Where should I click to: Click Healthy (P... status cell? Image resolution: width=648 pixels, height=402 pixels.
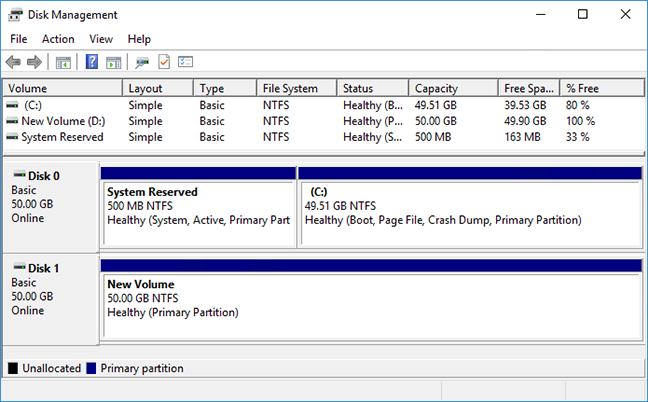pos(373,121)
